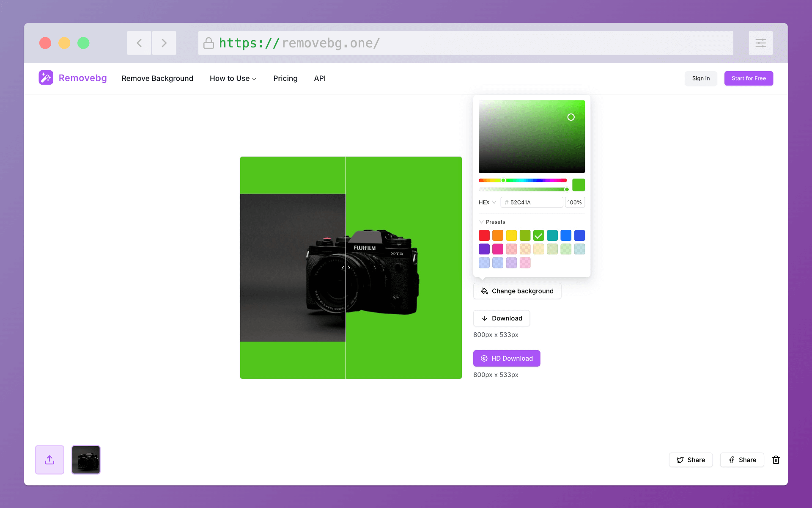Click the Sign in button
812x508 pixels.
point(701,78)
